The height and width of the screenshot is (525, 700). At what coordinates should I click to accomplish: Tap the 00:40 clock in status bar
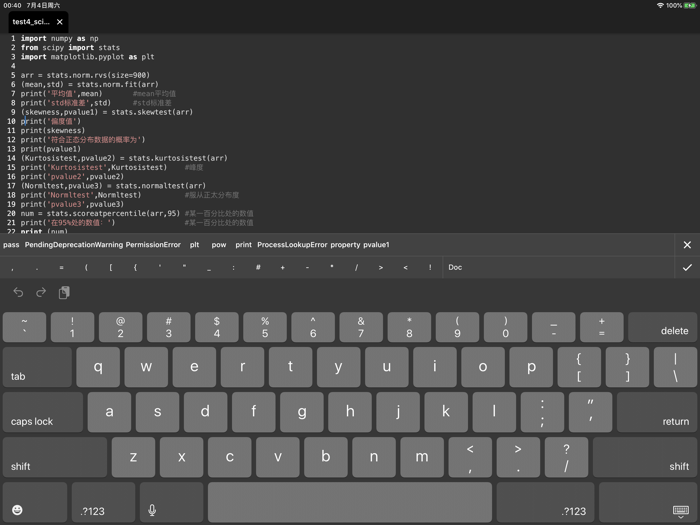[x=12, y=5]
